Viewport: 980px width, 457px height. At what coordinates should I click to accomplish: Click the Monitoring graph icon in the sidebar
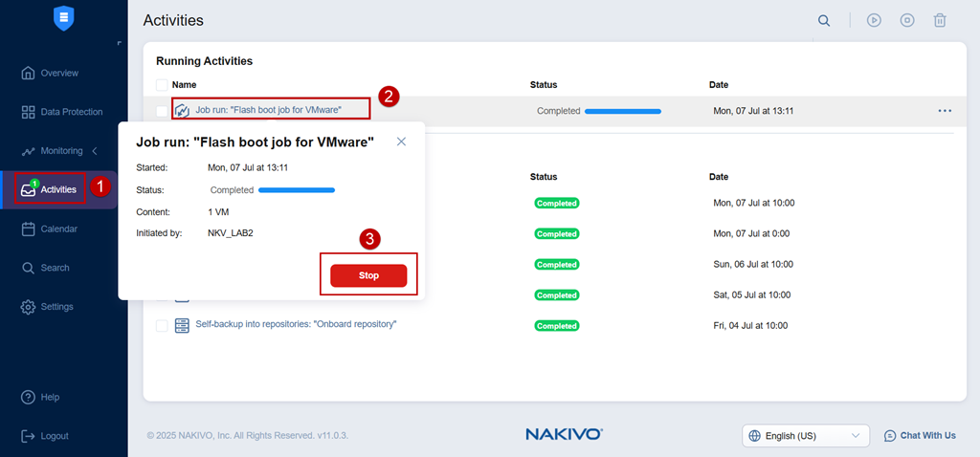click(x=28, y=151)
